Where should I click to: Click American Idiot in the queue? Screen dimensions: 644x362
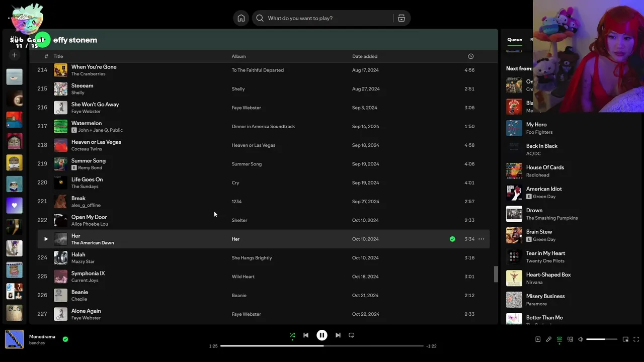(x=544, y=189)
